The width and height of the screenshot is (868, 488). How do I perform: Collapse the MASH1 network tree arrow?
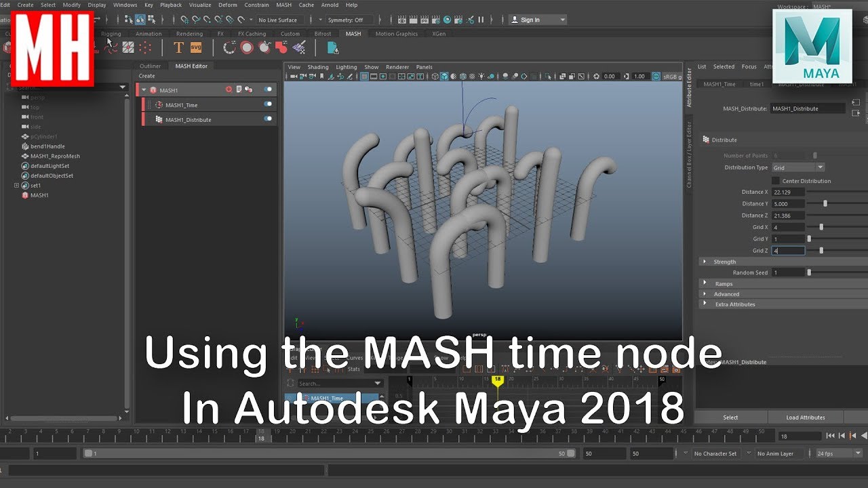[144, 89]
